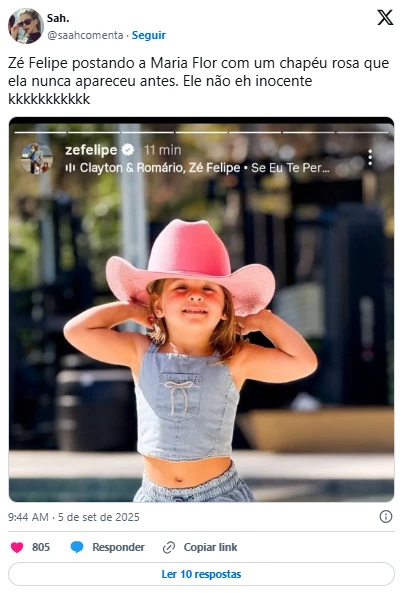Click Copiar link text
The height and width of the screenshot is (593, 402).
[210, 547]
